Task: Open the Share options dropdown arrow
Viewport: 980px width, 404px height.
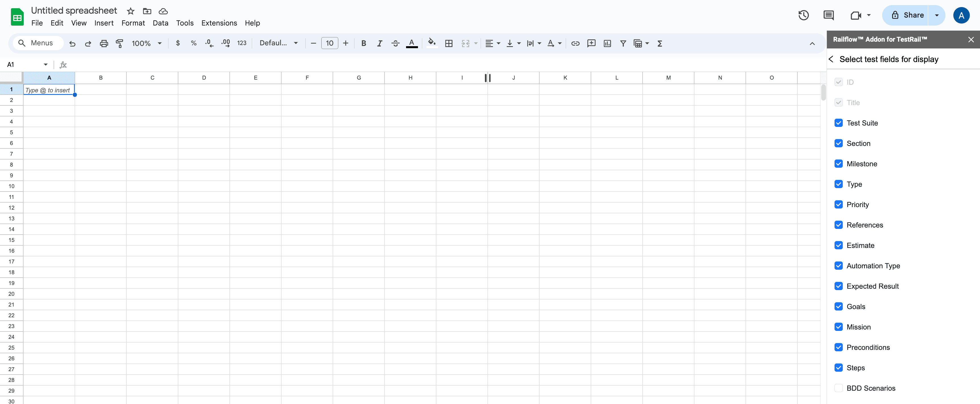Action: (x=937, y=15)
